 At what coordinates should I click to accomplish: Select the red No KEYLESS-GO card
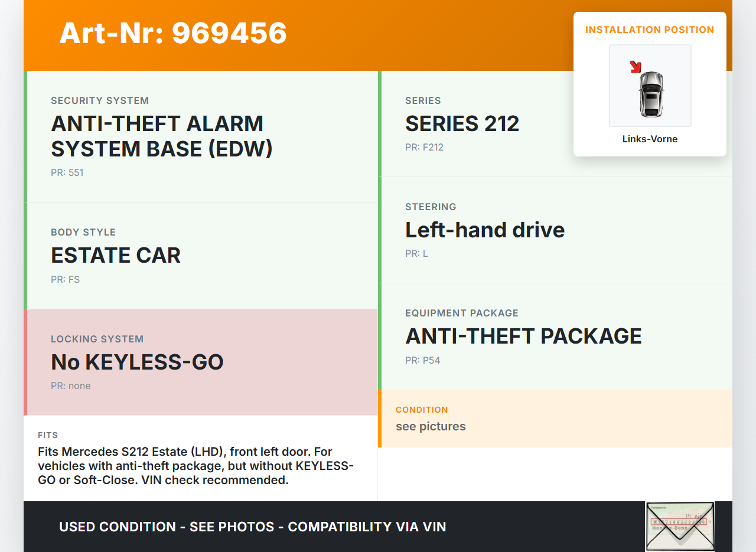pyautogui.click(x=201, y=362)
